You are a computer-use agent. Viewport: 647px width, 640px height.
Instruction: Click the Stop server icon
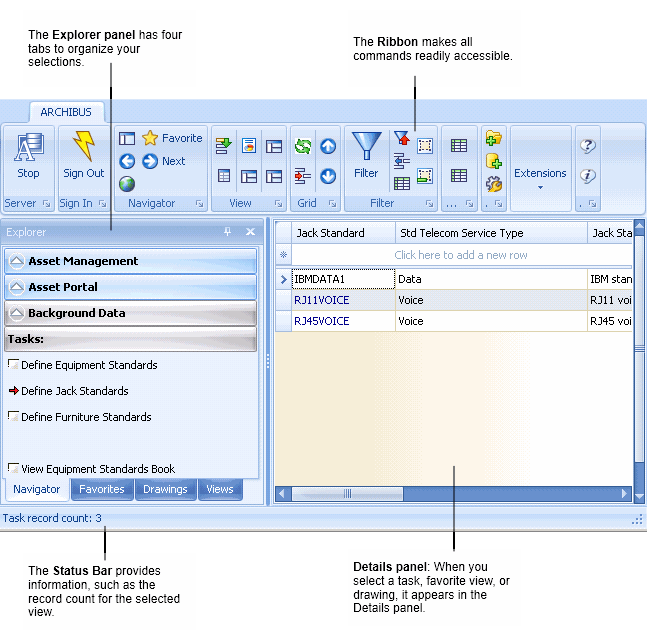[x=28, y=148]
